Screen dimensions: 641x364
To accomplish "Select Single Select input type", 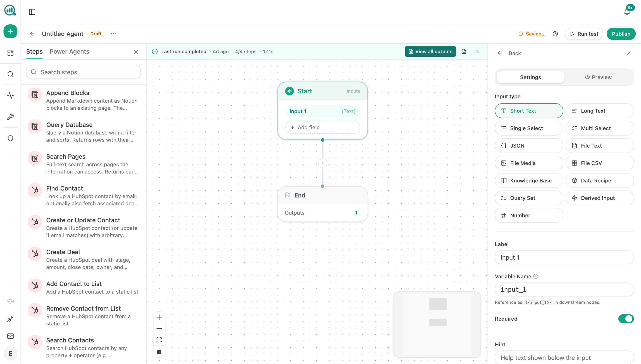I will [529, 128].
